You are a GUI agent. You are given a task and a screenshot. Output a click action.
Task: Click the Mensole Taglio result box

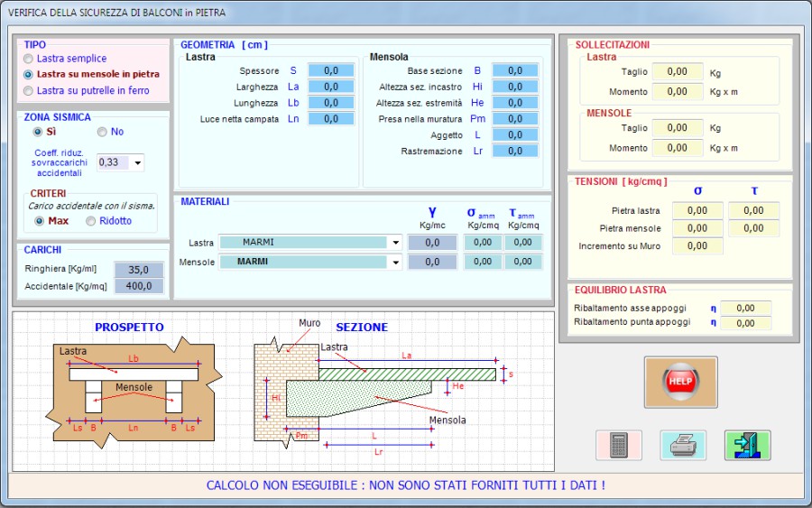678,127
